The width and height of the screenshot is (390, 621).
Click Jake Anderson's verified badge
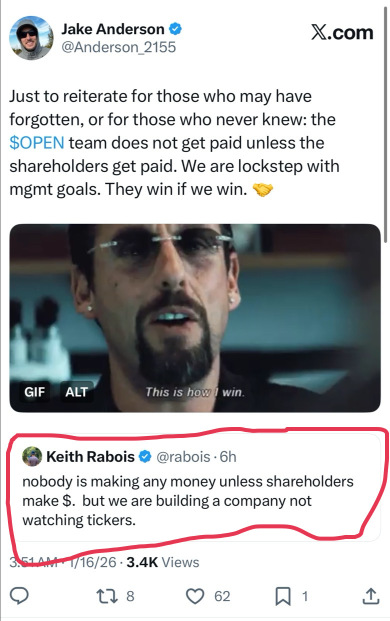point(175,29)
